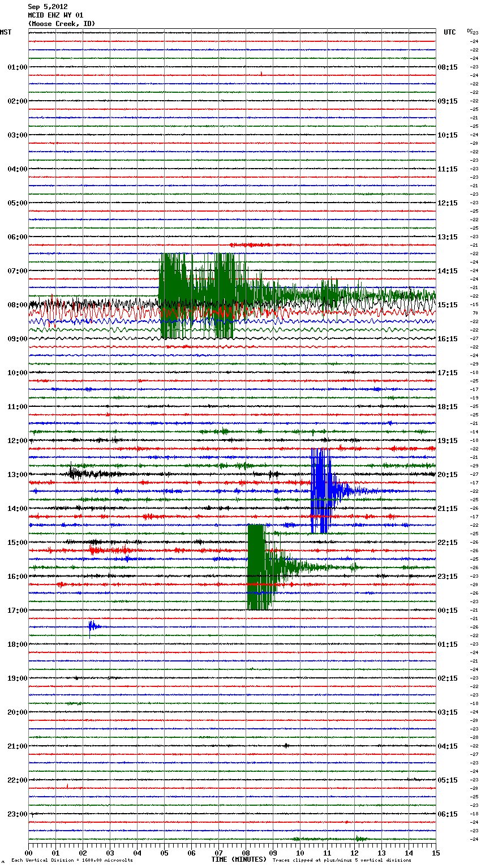Click the 12:15 UTC time label
The width and height of the screenshot is (481, 868).
(448, 203)
